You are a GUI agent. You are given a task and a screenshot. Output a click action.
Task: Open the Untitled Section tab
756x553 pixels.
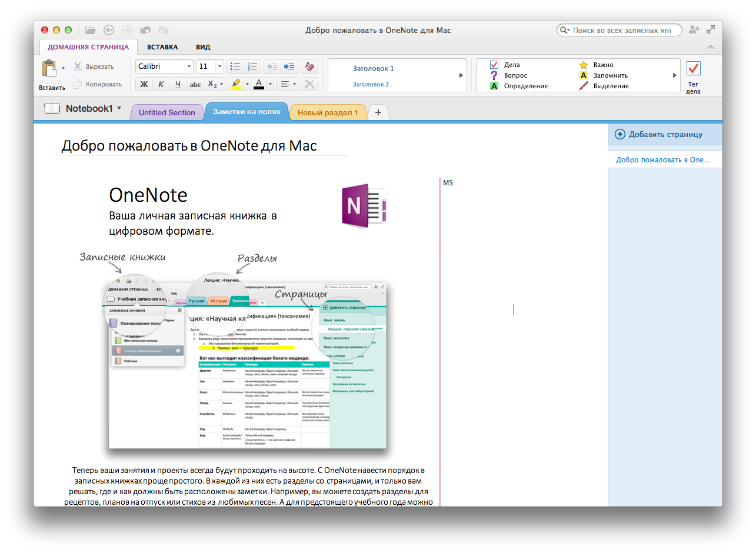[x=166, y=112]
